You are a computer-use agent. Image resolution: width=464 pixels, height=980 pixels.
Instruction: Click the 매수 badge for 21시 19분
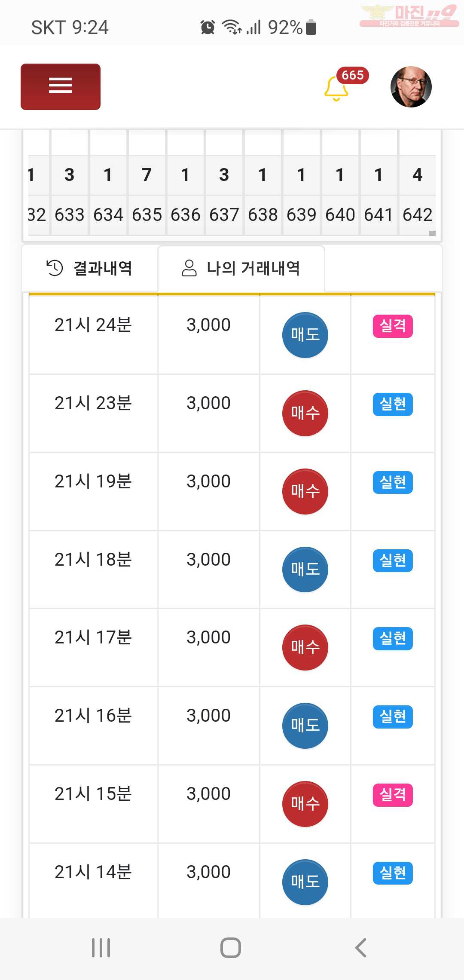click(305, 491)
